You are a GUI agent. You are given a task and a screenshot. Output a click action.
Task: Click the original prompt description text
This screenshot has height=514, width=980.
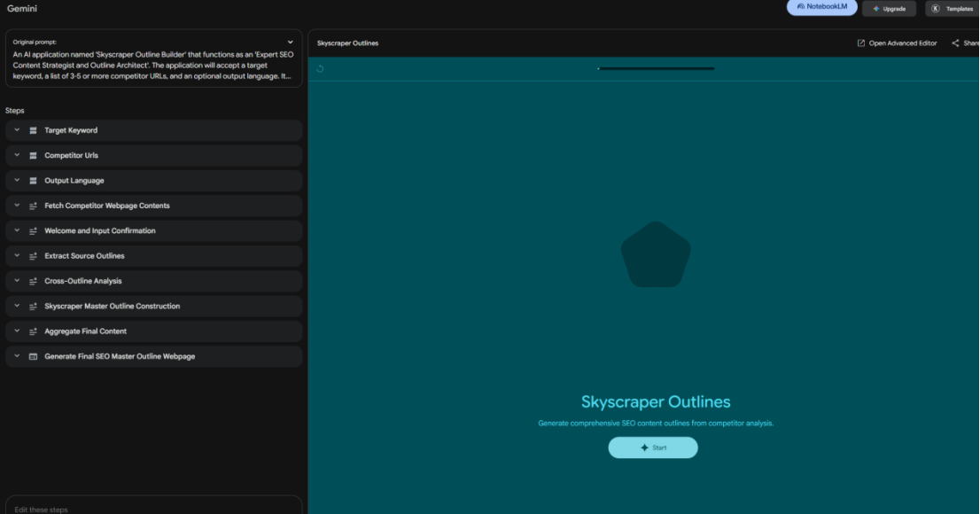pos(153,66)
